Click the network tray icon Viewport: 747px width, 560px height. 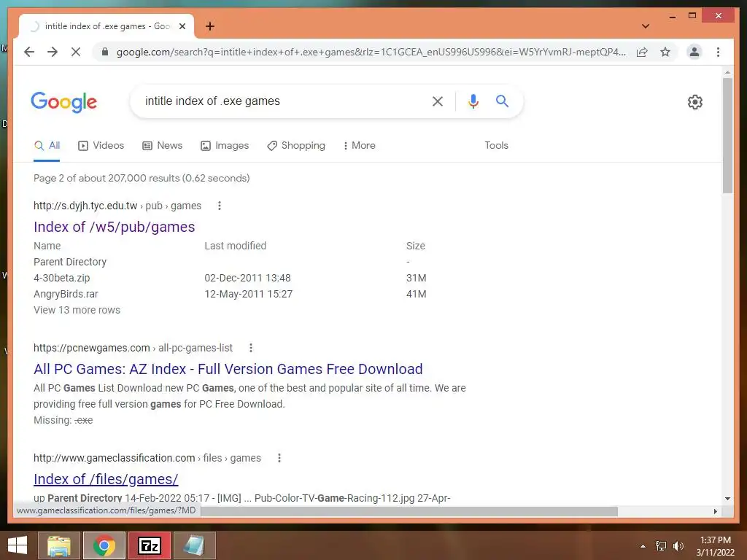pos(661,546)
